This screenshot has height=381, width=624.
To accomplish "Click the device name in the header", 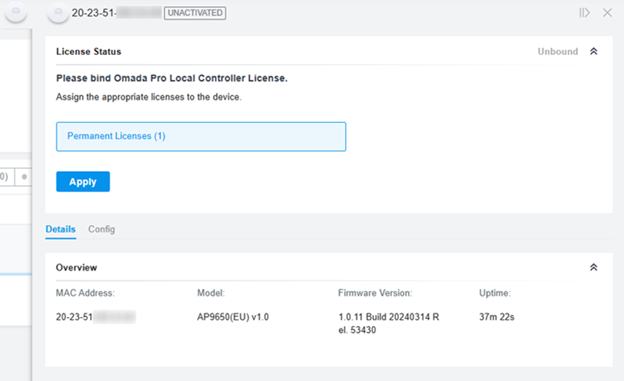I will coord(116,13).
